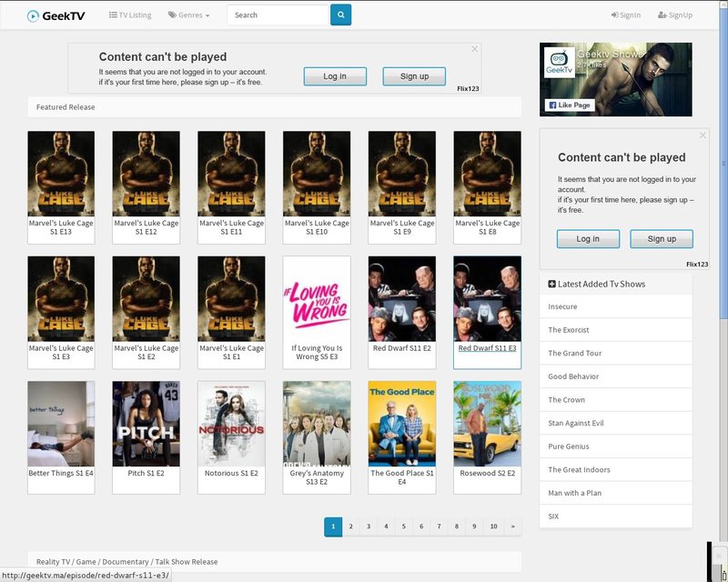Image resolution: width=728 pixels, height=582 pixels.
Task: Open If Loving You Is Wrong poster
Action: [x=317, y=299]
